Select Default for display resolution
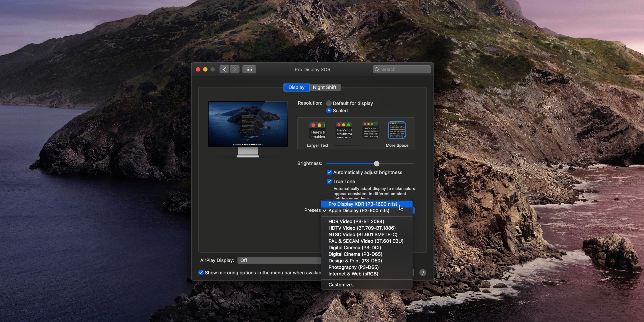 click(329, 103)
